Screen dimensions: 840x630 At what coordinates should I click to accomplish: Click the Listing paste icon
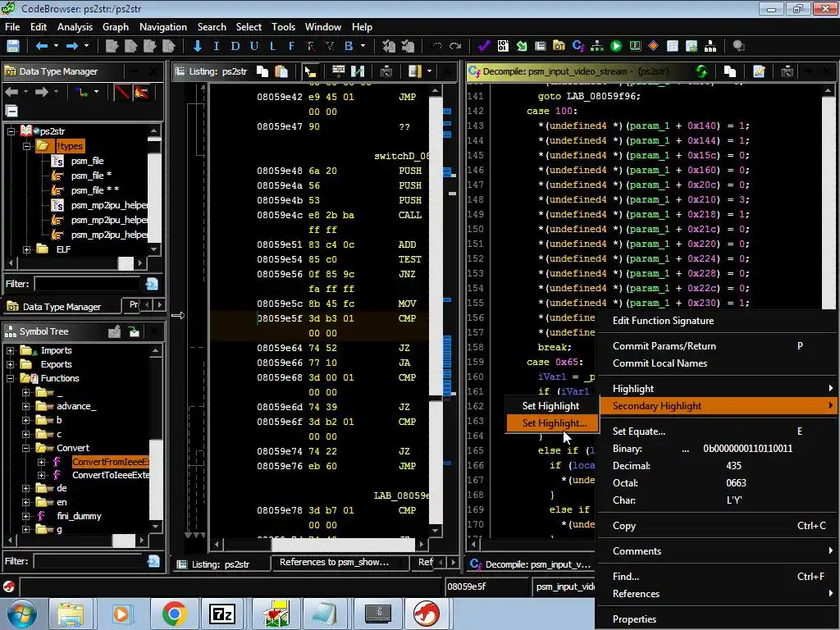coord(281,71)
